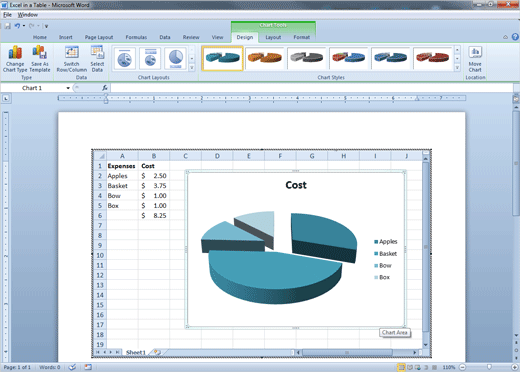Expand the Chart Layouts gallery more arrow
Screen dimensions: 520x372
point(192,67)
